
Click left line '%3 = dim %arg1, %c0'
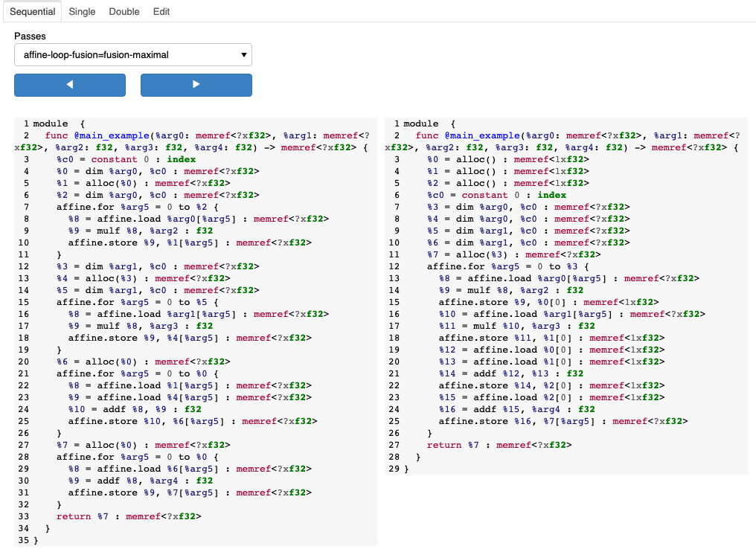158,266
